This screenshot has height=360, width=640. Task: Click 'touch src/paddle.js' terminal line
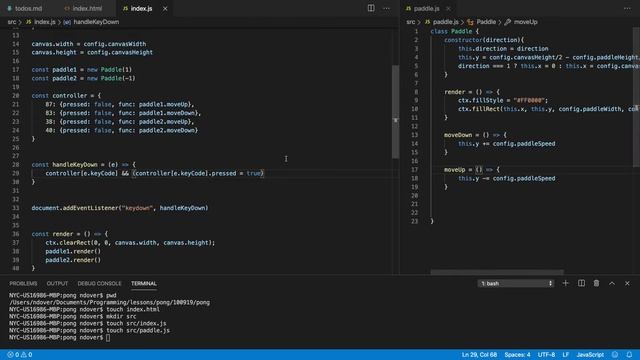(x=138, y=330)
